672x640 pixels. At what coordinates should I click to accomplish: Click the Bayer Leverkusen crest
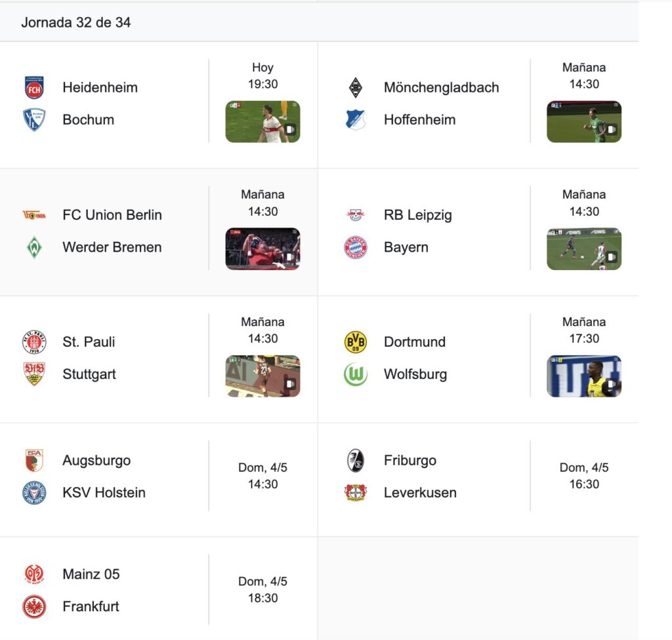tap(356, 492)
